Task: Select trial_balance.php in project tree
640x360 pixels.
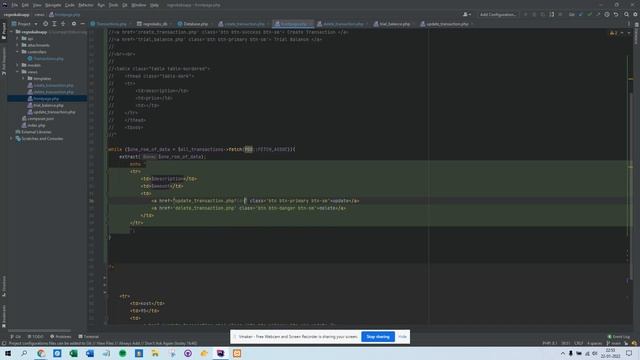Action: [x=47, y=105]
